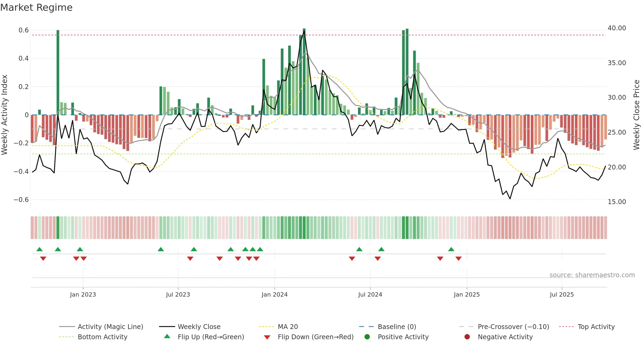
Task: Click the last red flip-down triangle before Jan 2025
Action: (459, 258)
